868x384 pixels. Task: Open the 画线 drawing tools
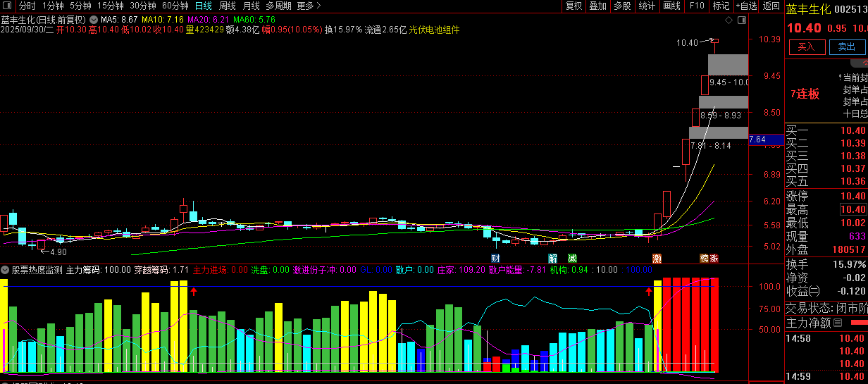[671, 6]
